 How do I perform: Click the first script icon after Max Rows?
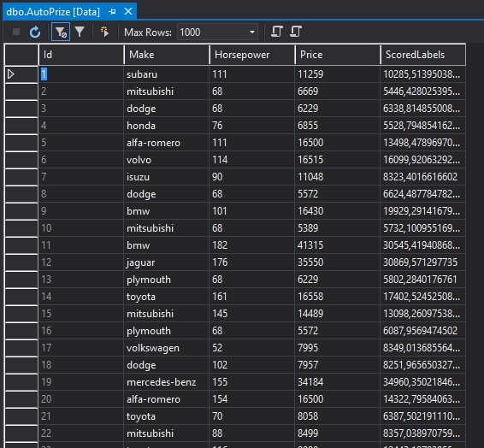coord(276,32)
